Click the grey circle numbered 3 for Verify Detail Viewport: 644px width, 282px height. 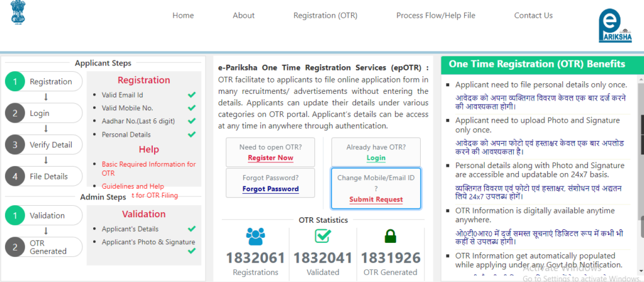(15, 145)
